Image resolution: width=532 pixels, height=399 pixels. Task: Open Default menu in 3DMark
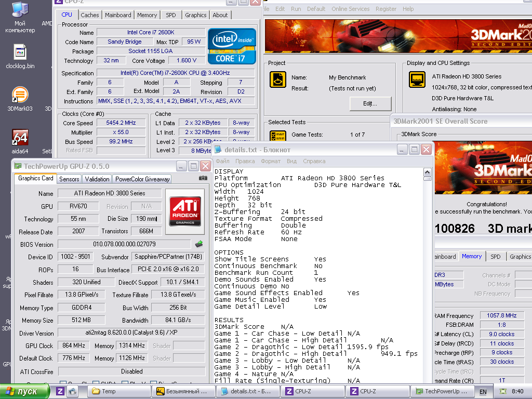(316, 9)
